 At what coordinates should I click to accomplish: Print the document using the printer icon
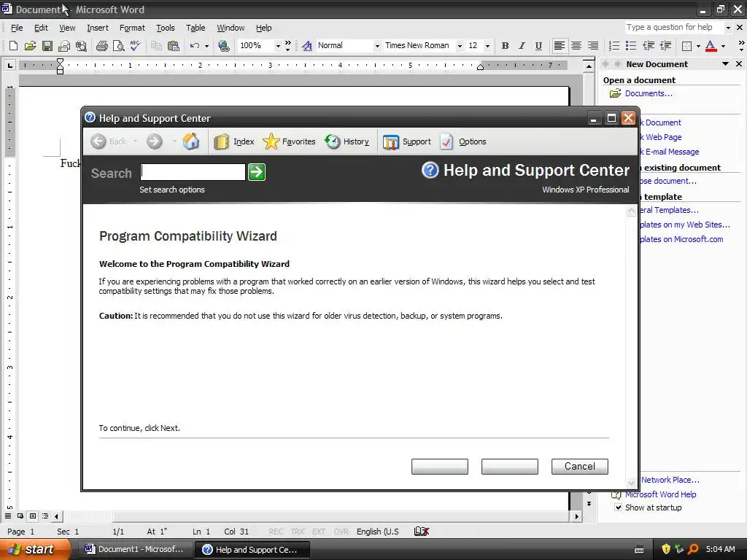(101, 46)
